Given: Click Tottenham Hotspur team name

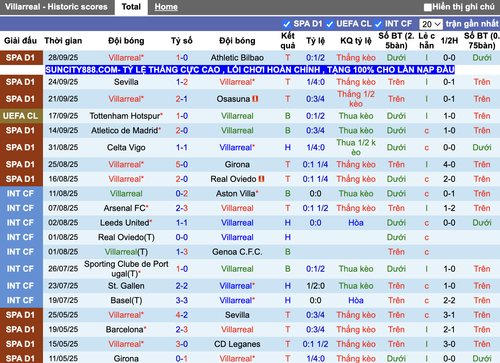Looking at the screenshot, I should [126, 116].
